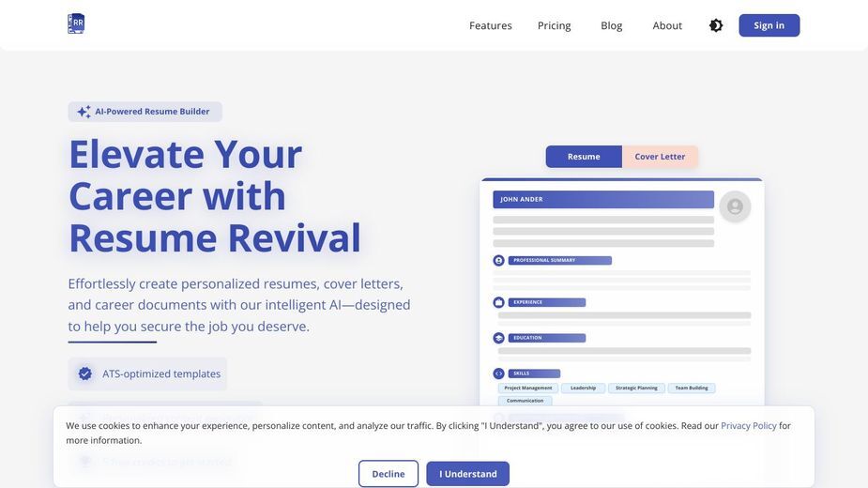Click the EXPERIENCE section label

pos(547,302)
